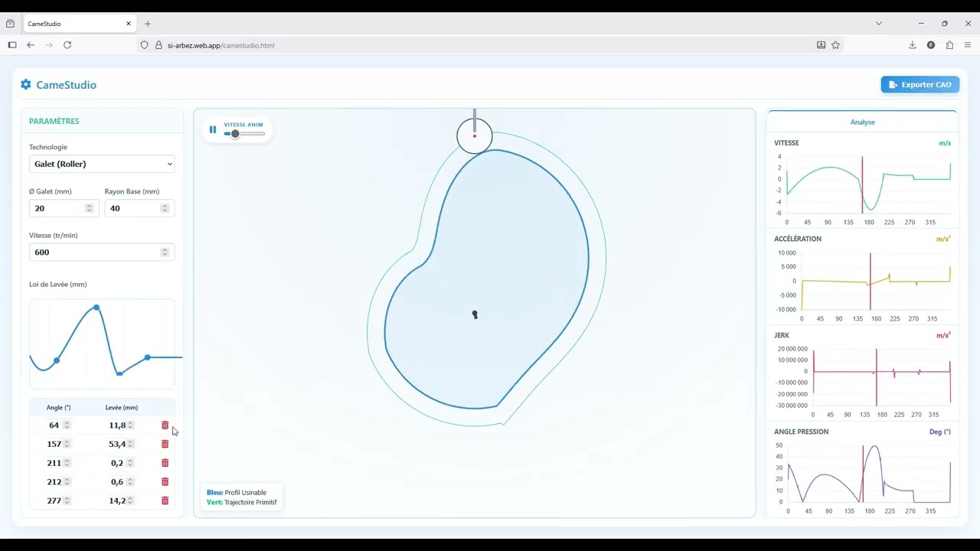Open the Technologie dropdown
The image size is (980, 551).
[x=102, y=164]
